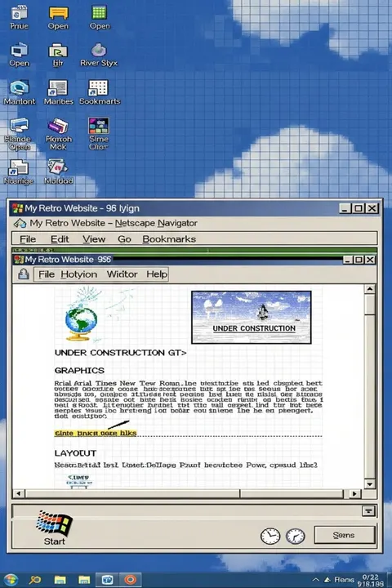Click the Rens tray label
The height and width of the screenshot is (588, 392).
[x=344, y=580]
